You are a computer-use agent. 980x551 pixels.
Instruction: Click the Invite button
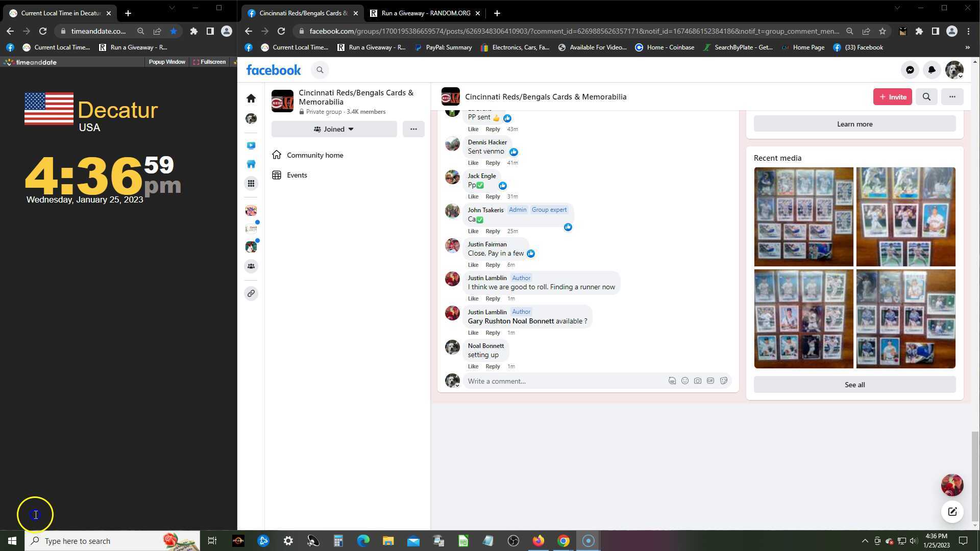pos(892,97)
